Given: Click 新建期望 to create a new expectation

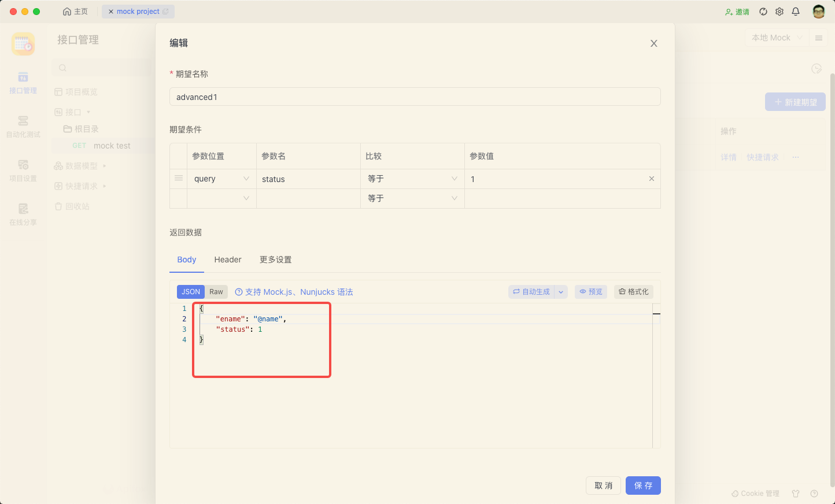Looking at the screenshot, I should click(795, 101).
